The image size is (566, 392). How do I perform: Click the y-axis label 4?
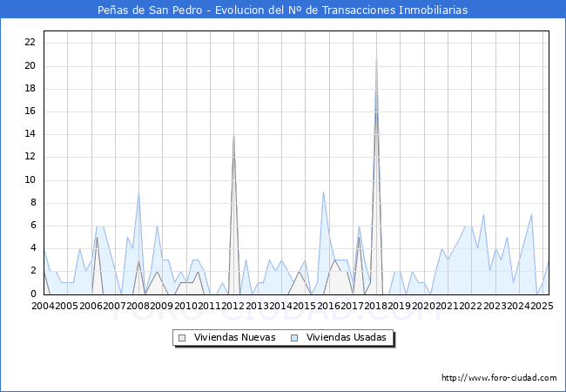[33, 248]
